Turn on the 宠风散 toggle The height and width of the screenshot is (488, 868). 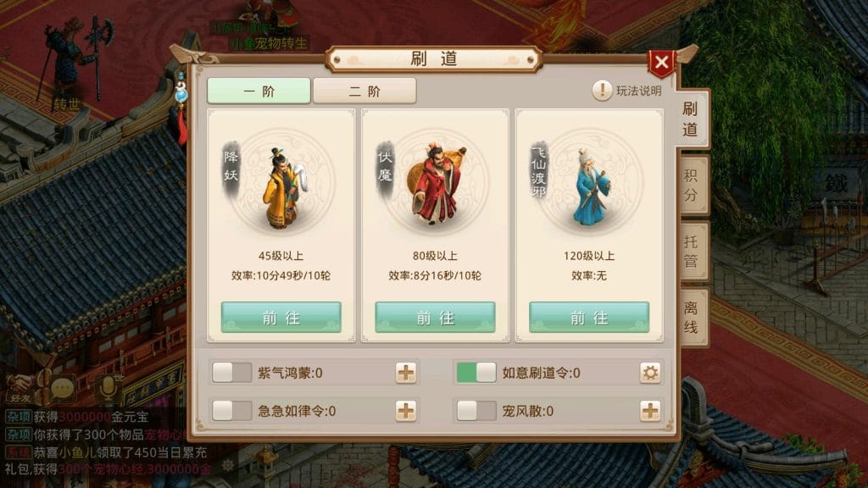(476, 411)
